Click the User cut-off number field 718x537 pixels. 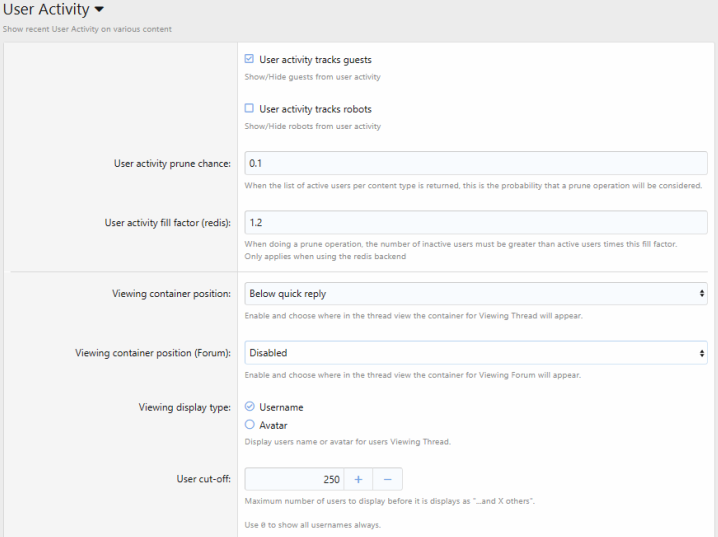pyautogui.click(x=294, y=480)
